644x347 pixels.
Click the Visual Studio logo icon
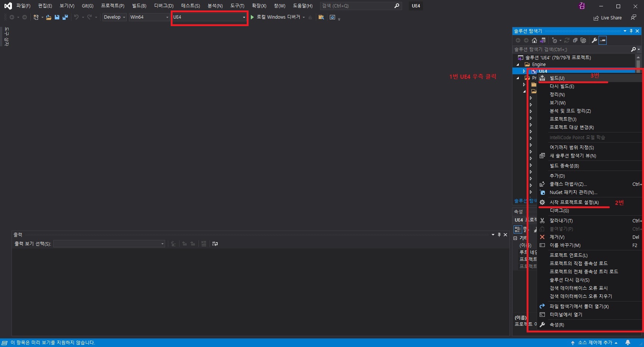[x=8, y=6]
